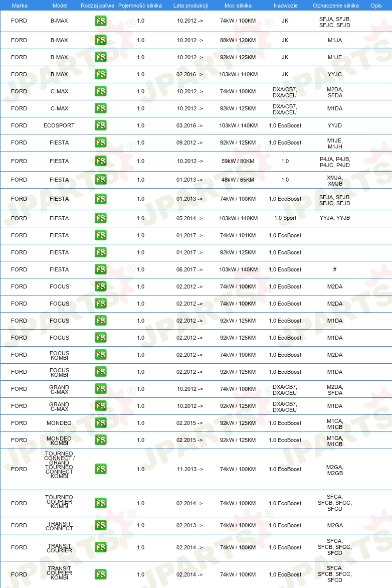Click the 11.2013 -> production date cell
Screen dimensions: 392x588
pos(189,469)
